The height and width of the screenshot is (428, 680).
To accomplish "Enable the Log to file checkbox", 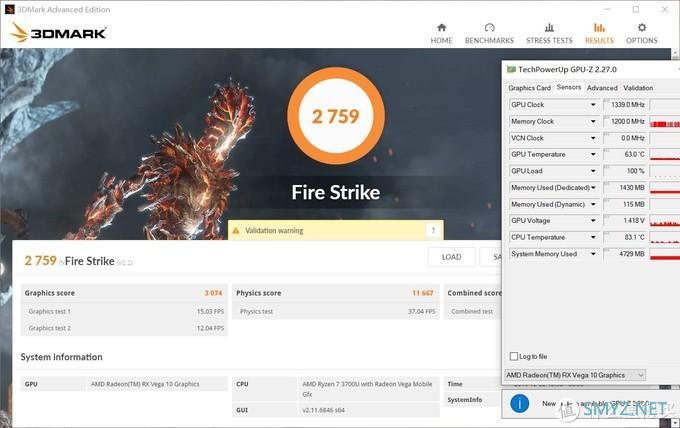I will [515, 356].
